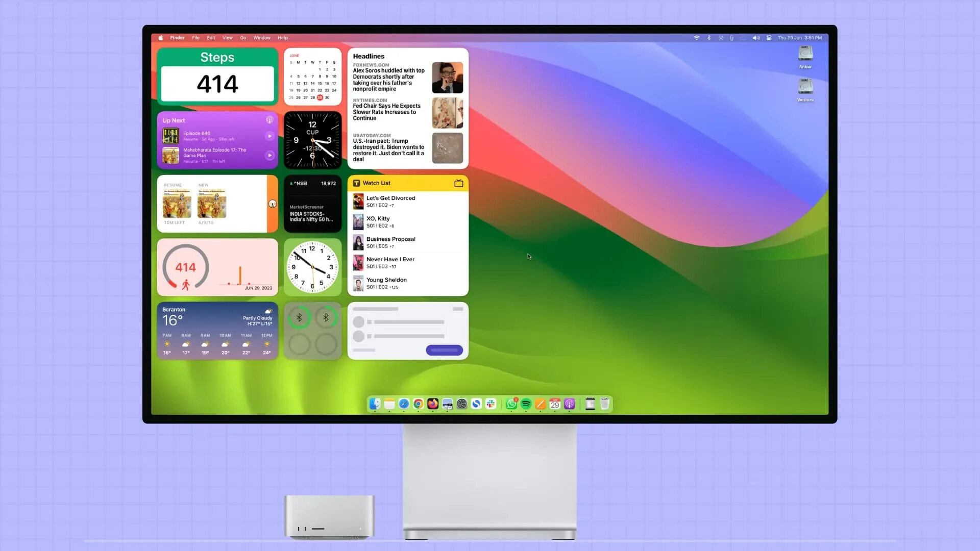Open the volume menu bar control
The image size is (980, 551).
(756, 38)
